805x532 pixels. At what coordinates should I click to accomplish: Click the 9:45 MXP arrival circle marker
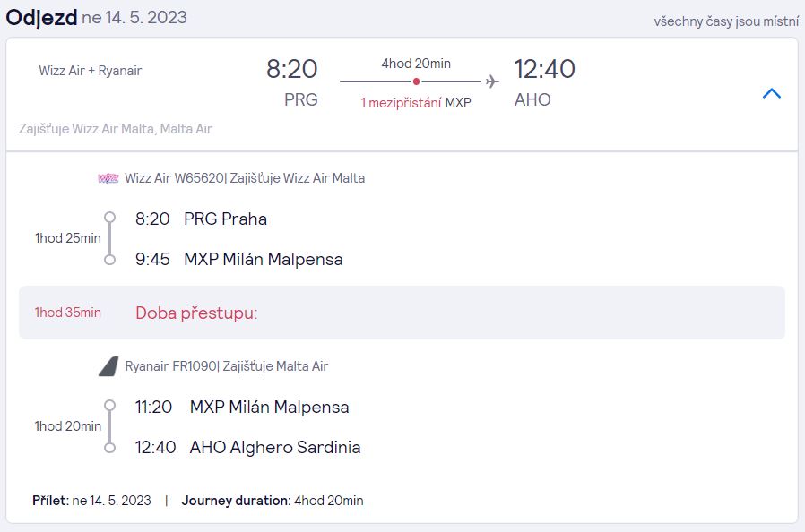coord(109,260)
